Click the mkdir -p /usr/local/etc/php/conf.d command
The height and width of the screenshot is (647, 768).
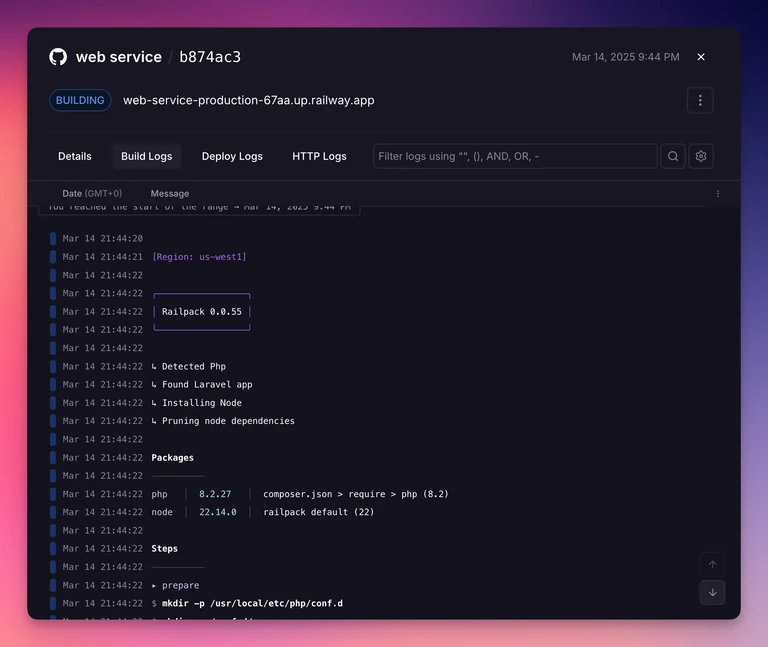[x=252, y=603]
